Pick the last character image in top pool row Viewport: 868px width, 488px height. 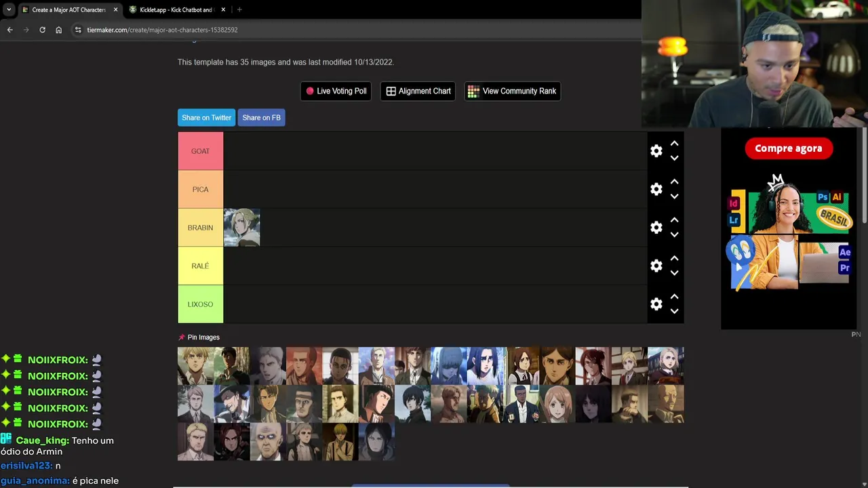665,366
